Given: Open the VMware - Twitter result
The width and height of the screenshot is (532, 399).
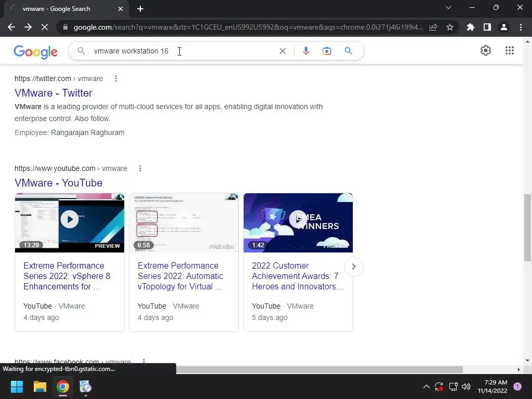Looking at the screenshot, I should (x=54, y=93).
